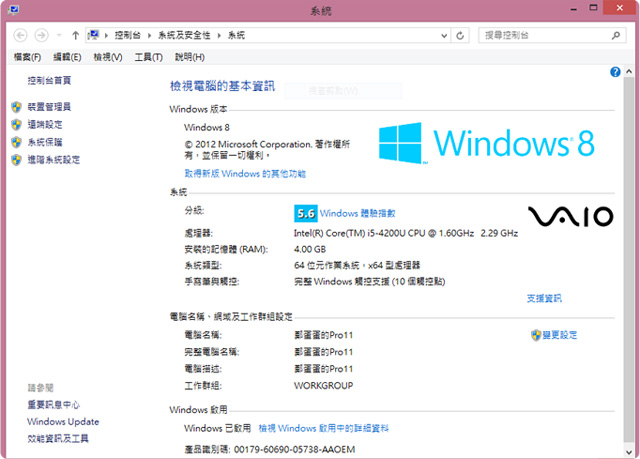This screenshot has width=640, height=459.
Task: Click the 4.00 GB RAM value
Action: coord(310,249)
